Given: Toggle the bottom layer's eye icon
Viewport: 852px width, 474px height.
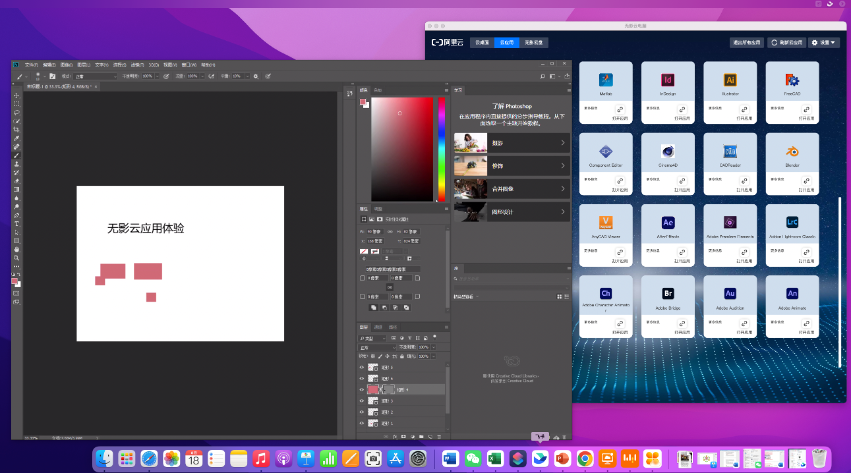Looking at the screenshot, I should coord(362,423).
